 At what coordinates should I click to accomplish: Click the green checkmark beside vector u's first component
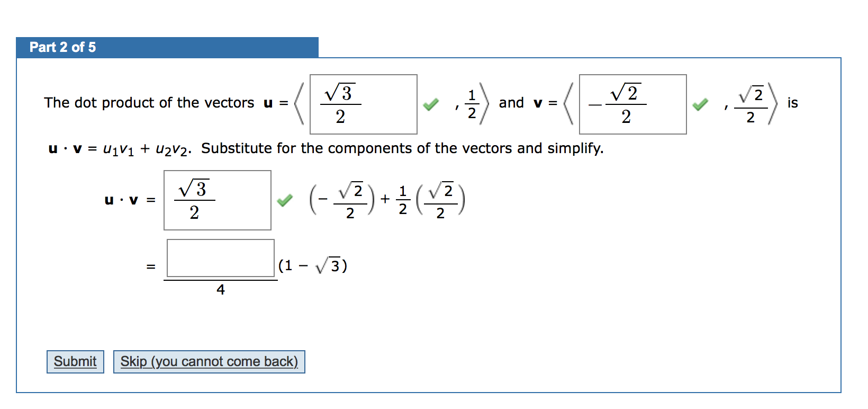(430, 104)
